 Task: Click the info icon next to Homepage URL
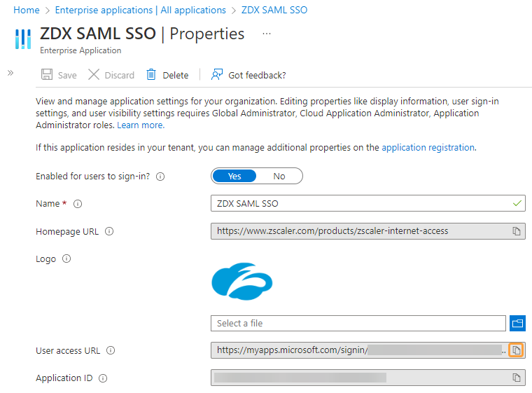tap(109, 231)
